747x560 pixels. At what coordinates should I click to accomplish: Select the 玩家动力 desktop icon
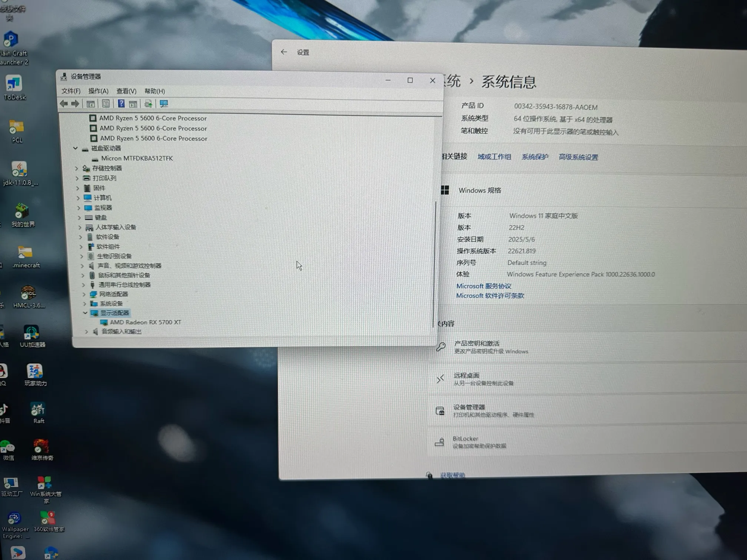coord(35,375)
